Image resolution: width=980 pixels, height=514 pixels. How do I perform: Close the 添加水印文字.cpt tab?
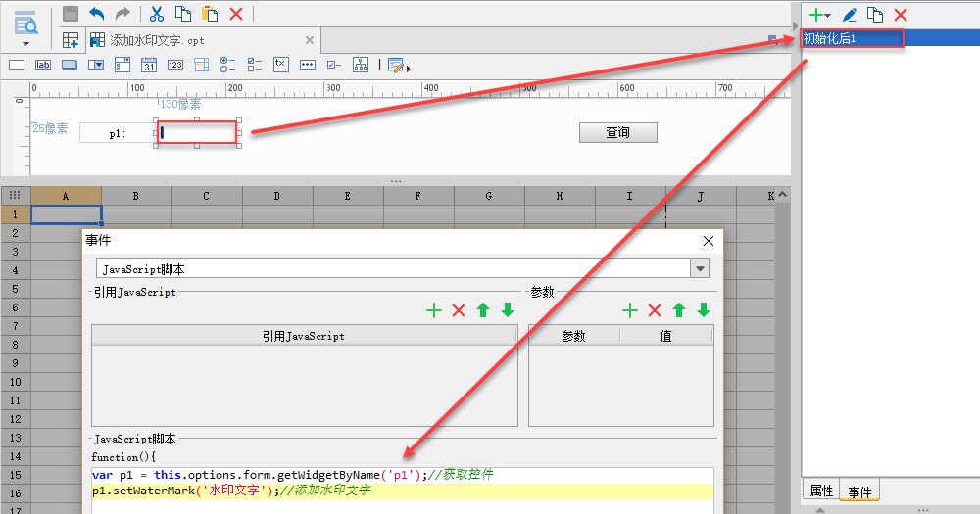tap(310, 40)
